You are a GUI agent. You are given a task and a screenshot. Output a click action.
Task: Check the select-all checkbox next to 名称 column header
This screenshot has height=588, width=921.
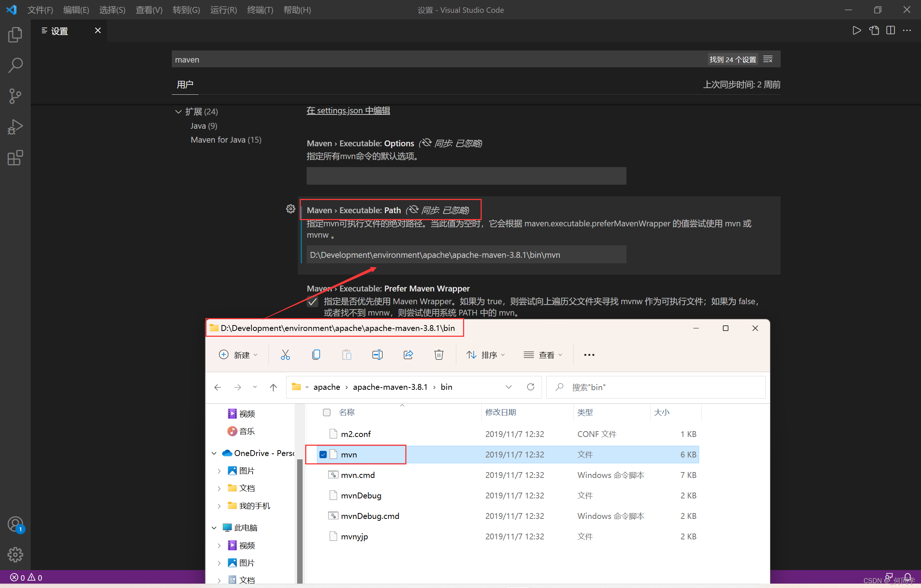pos(326,412)
